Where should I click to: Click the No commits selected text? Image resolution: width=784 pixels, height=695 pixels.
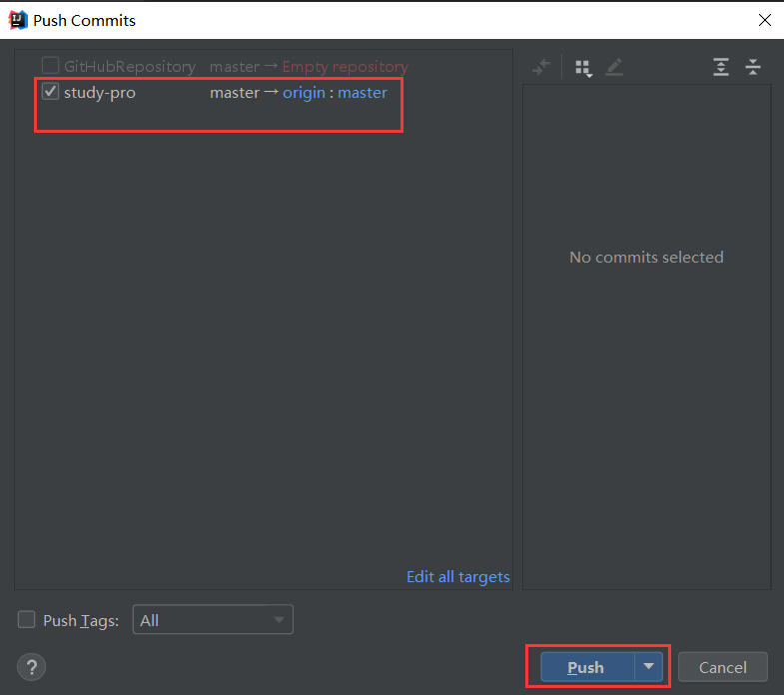point(646,257)
